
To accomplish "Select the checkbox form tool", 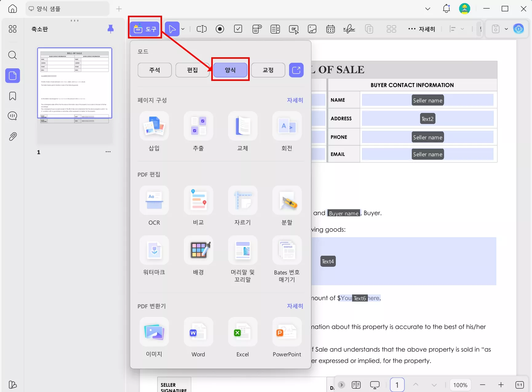I will coord(238,29).
